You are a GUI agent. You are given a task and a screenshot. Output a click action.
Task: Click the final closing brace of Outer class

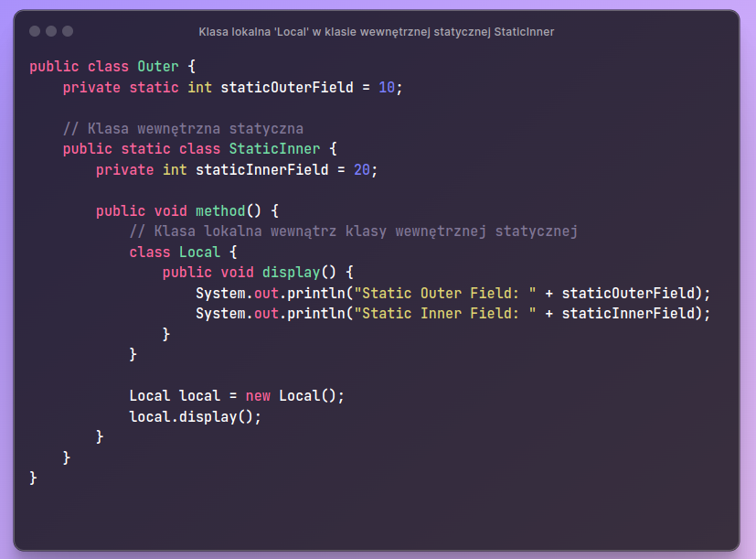[x=34, y=478]
